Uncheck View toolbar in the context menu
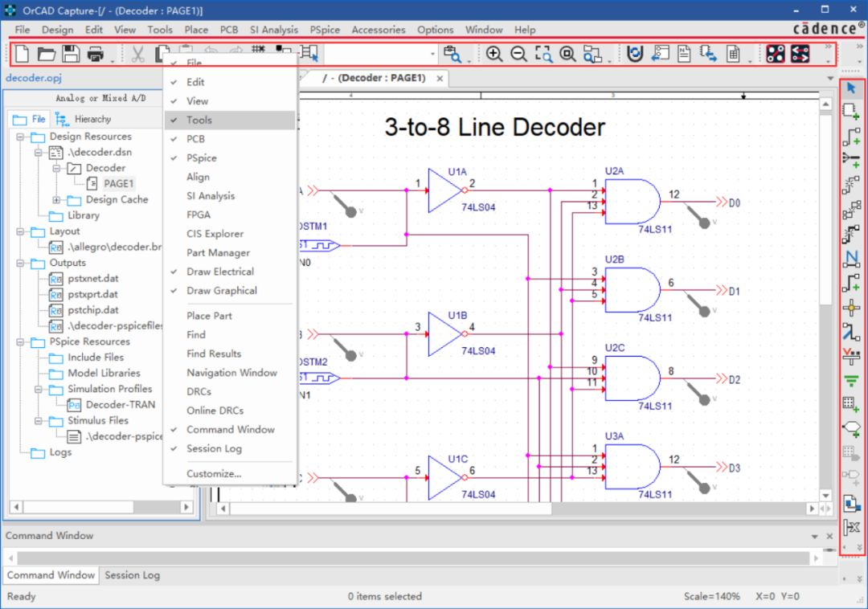868x609 pixels. coord(230,100)
